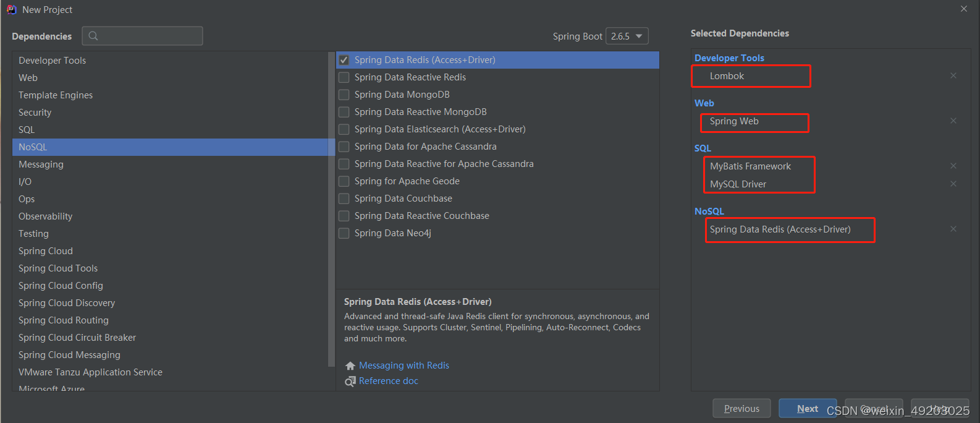
Task: Open the Reference doc link
Action: [389, 381]
